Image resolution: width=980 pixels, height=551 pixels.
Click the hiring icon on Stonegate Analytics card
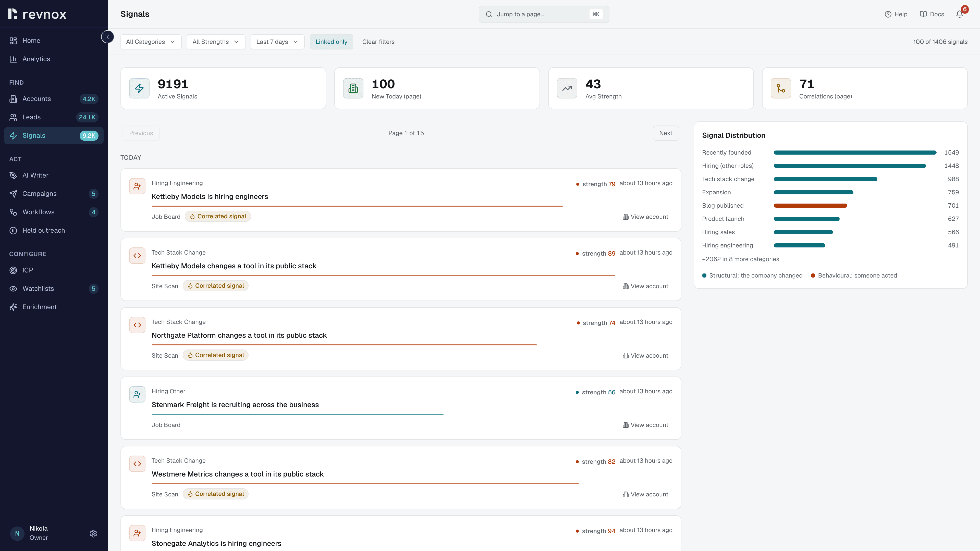(x=137, y=533)
